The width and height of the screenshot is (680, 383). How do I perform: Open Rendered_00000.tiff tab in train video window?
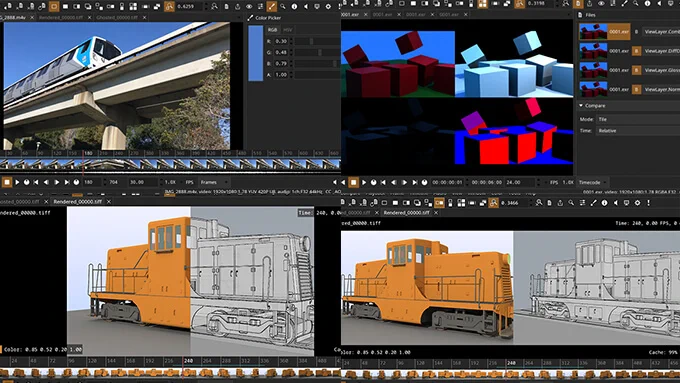pos(61,18)
